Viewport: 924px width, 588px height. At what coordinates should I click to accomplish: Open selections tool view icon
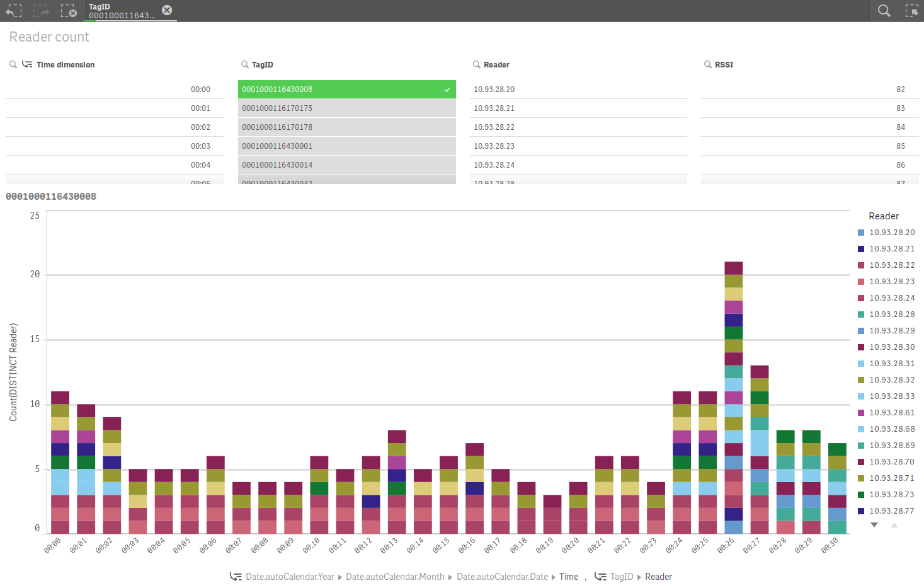tap(911, 11)
